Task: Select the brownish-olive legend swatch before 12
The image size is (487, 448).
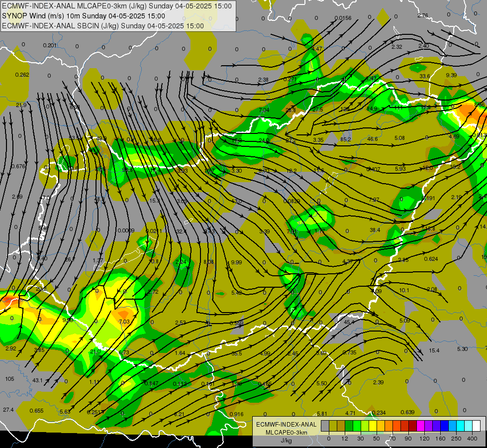Action: coord(341,426)
